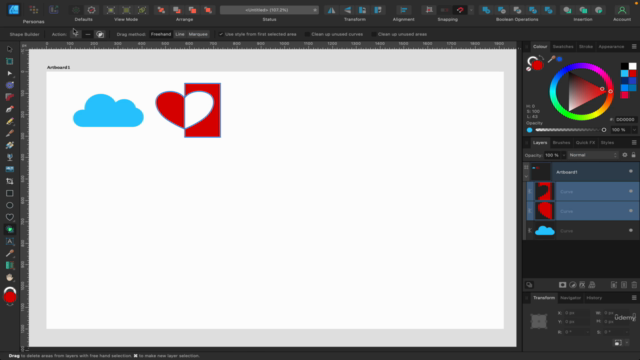Select the Heart shape tool

tap(9, 217)
